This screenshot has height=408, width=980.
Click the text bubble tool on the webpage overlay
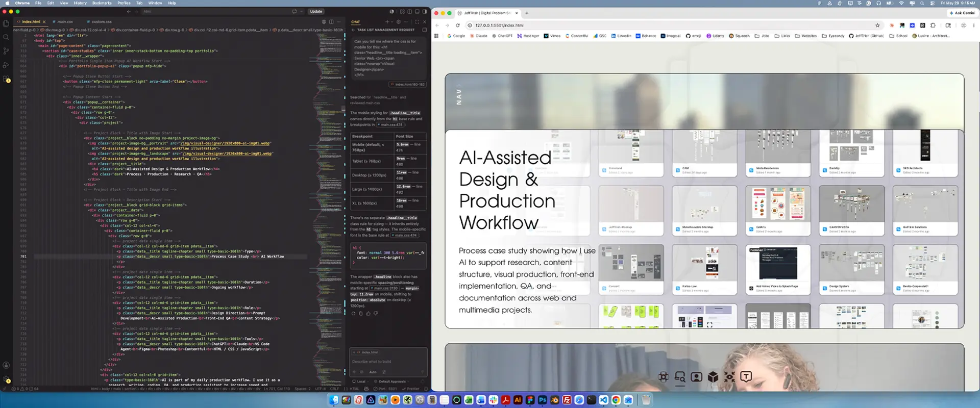click(746, 377)
